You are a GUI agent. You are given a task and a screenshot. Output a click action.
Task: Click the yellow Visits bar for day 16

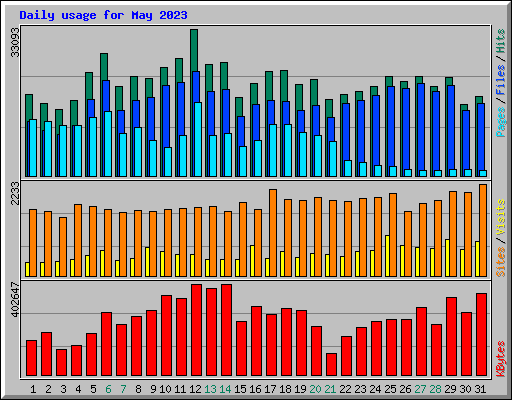tap(252, 261)
